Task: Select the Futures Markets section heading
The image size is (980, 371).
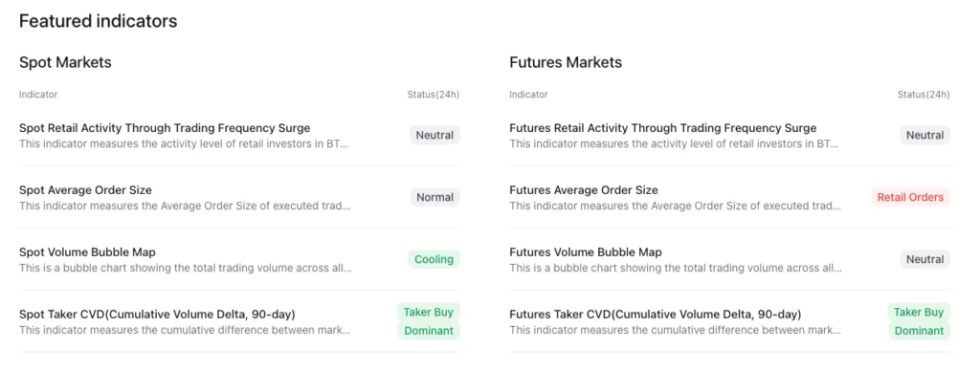Action: [x=566, y=62]
